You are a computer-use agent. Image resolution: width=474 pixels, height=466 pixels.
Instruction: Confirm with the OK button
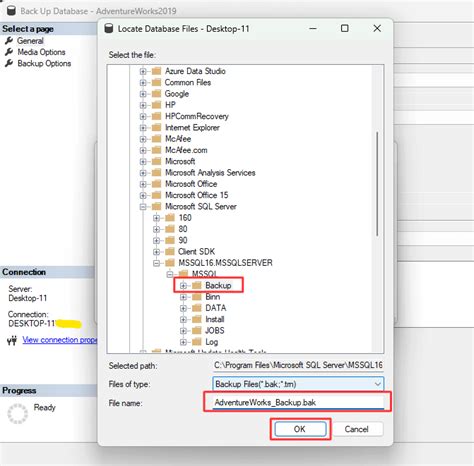300,429
